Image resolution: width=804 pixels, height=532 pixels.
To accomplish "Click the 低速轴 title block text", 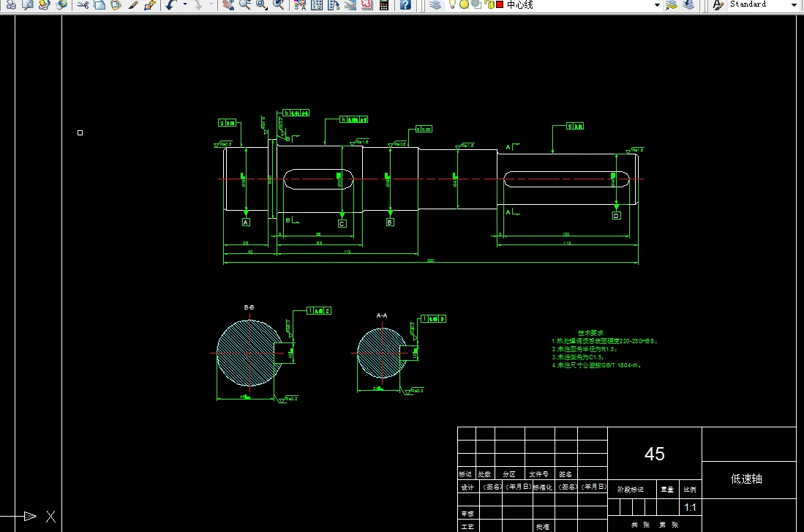I will (x=746, y=479).
